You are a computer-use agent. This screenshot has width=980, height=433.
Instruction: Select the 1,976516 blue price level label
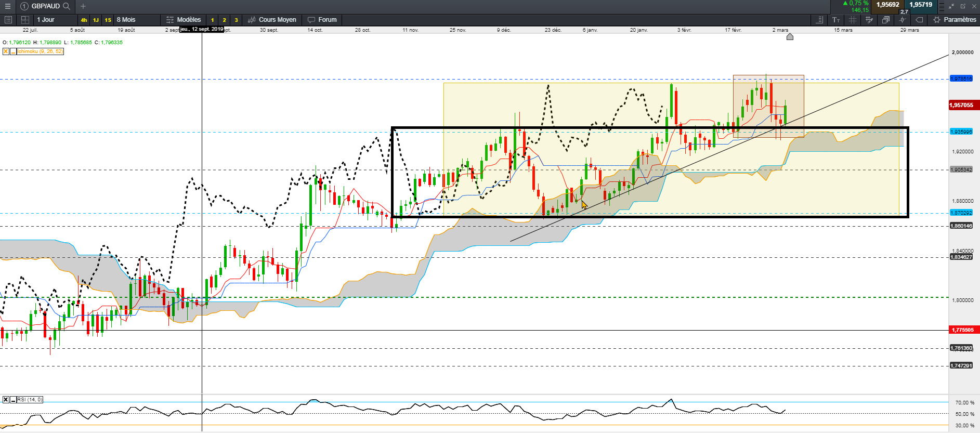click(x=961, y=78)
